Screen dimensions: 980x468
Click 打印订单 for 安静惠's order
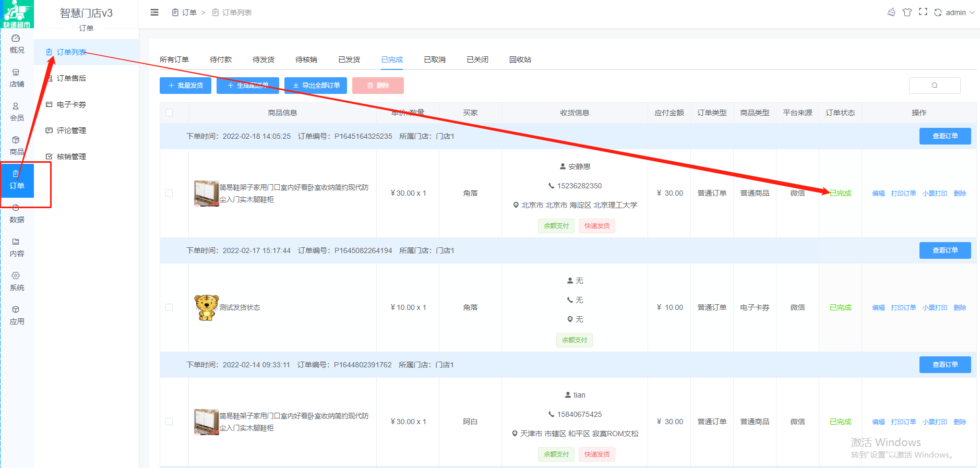(904, 194)
